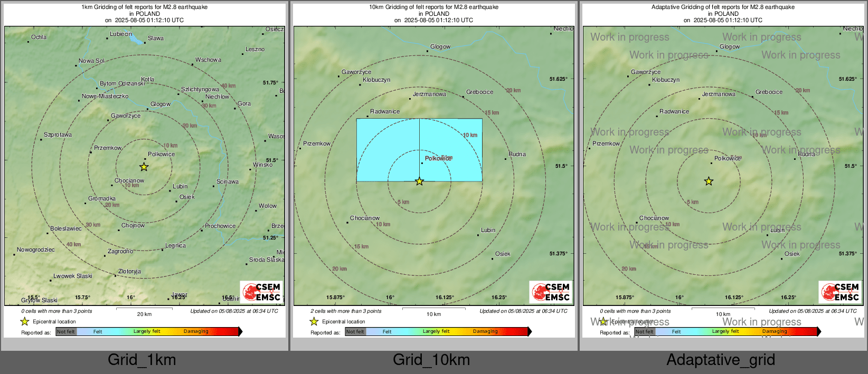
Task: Click the Szprotawa label on the 1km map
Action: 58,135
